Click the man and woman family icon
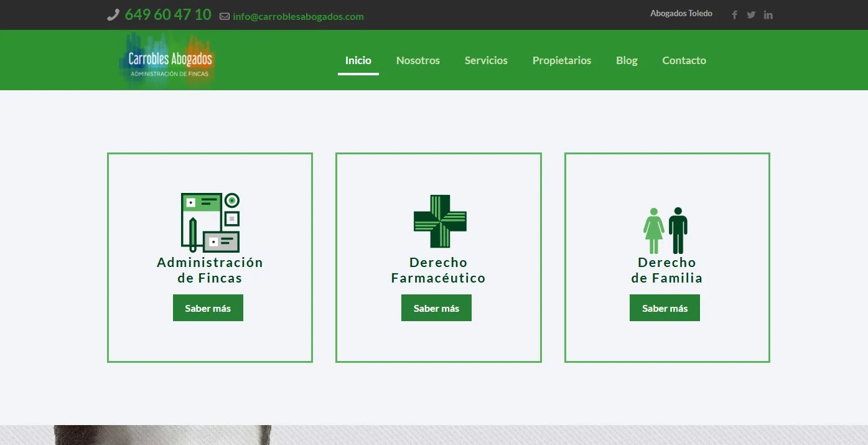The image size is (868, 445). [665, 230]
